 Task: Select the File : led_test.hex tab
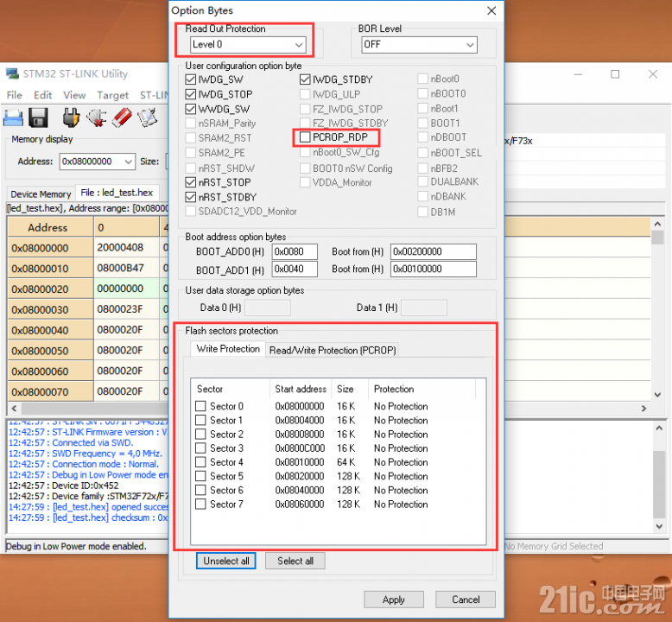[x=117, y=193]
